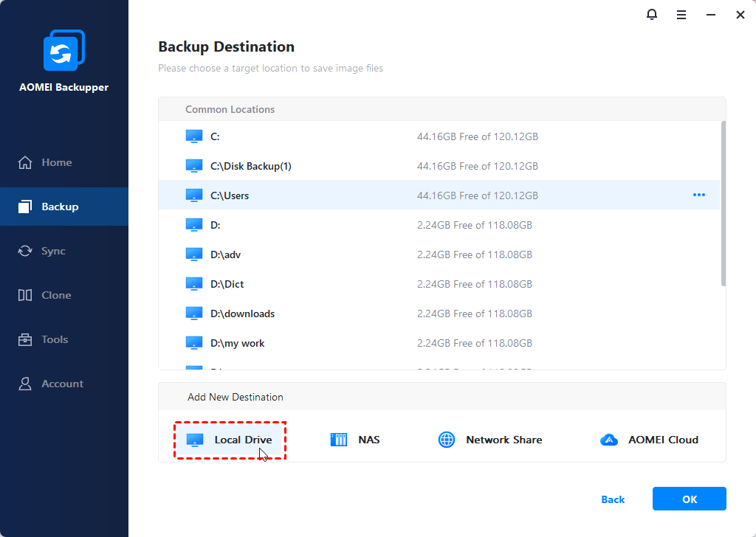Choose the D:\downloads location
The width and height of the screenshot is (756, 537).
[242, 313]
